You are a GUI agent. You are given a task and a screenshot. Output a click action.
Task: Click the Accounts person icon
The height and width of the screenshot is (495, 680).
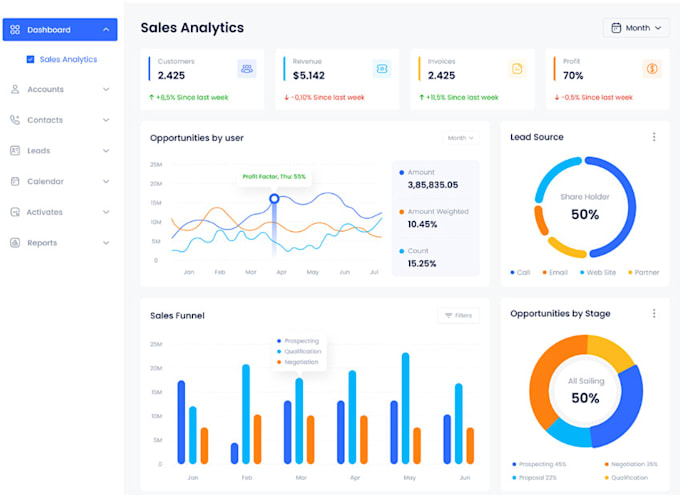pyautogui.click(x=15, y=89)
